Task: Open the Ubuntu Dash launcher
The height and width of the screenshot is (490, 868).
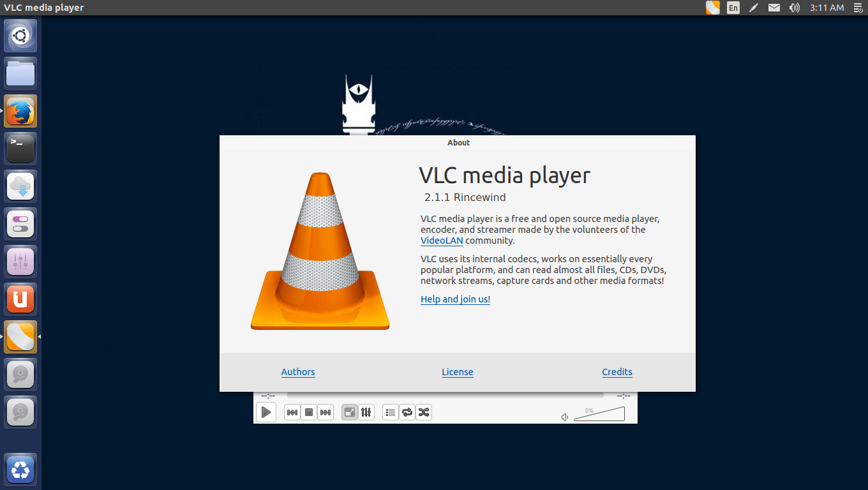Action: 20,36
